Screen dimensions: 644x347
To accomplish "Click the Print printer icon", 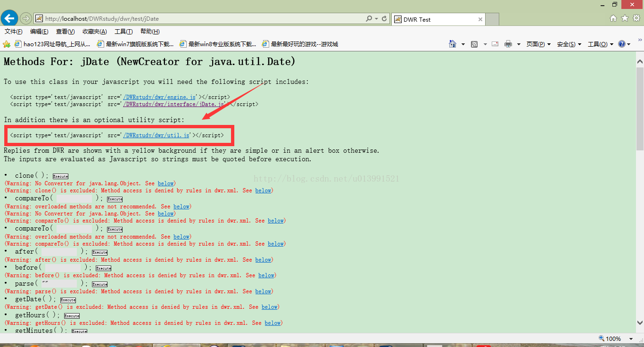I will point(508,44).
